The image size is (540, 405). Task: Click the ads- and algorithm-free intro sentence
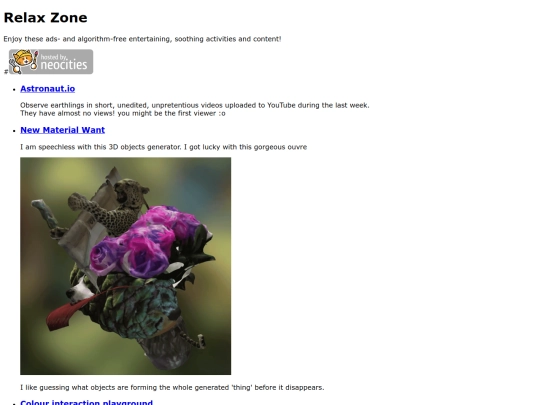tap(142, 39)
